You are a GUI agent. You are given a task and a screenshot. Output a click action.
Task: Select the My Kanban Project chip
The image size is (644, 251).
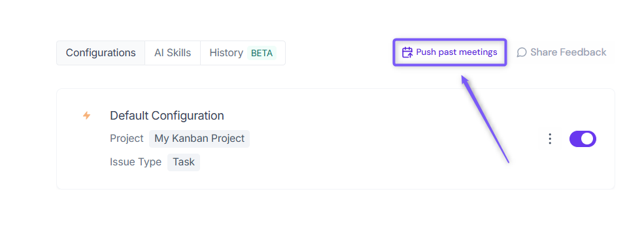[199, 139]
